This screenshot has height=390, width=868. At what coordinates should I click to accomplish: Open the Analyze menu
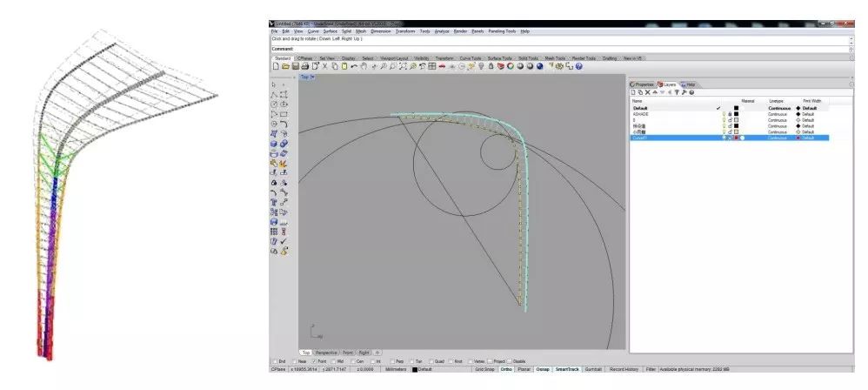(442, 31)
